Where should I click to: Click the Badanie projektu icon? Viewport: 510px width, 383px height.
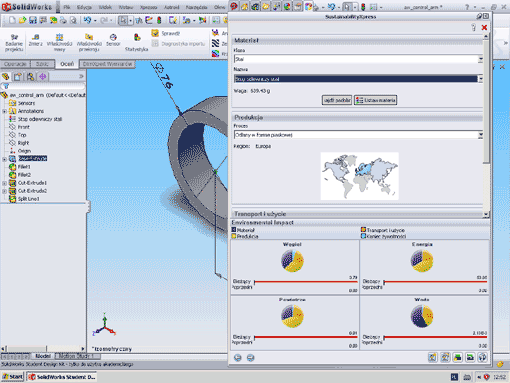14,37
